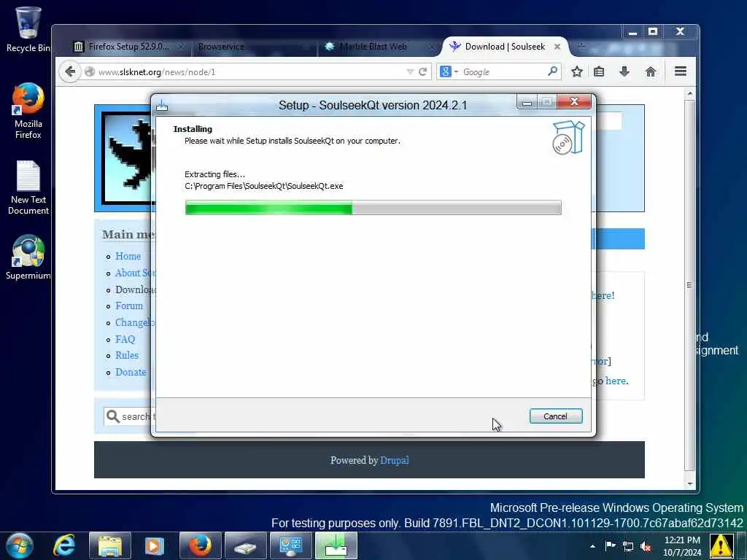Select the Download | Soulseek tab
Viewport: 747px width, 560px height.
[504, 47]
